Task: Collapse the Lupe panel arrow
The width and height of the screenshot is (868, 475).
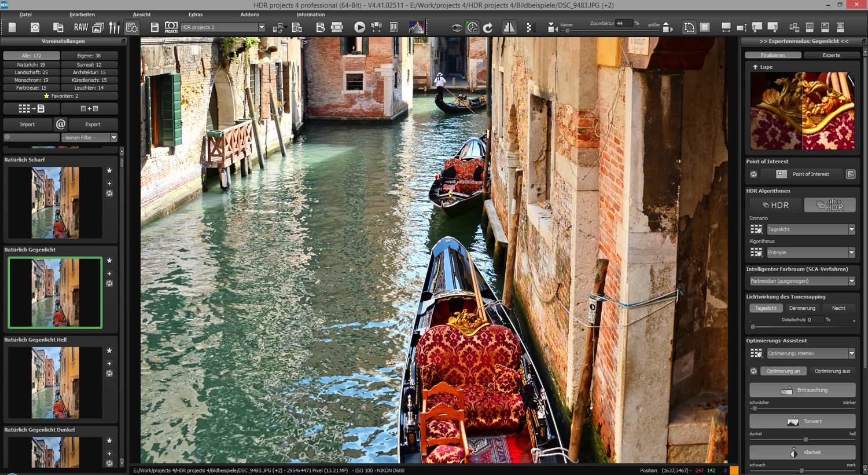Action: pos(755,67)
